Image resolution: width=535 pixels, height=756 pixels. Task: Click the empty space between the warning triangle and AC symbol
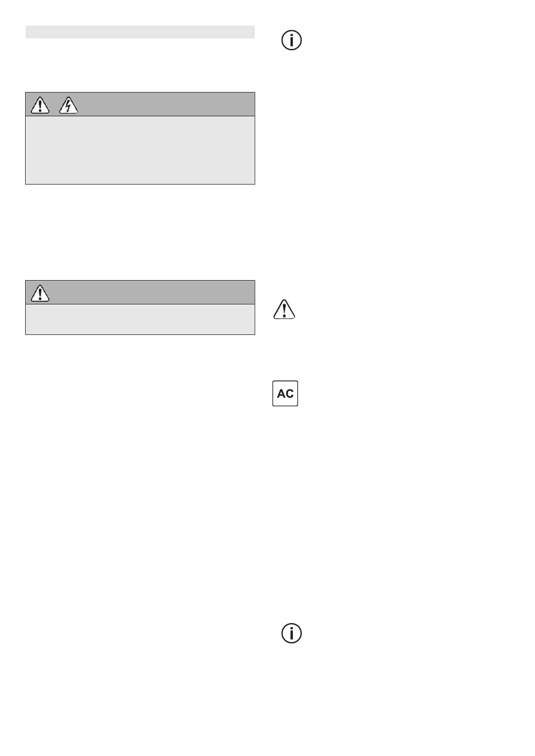285,350
